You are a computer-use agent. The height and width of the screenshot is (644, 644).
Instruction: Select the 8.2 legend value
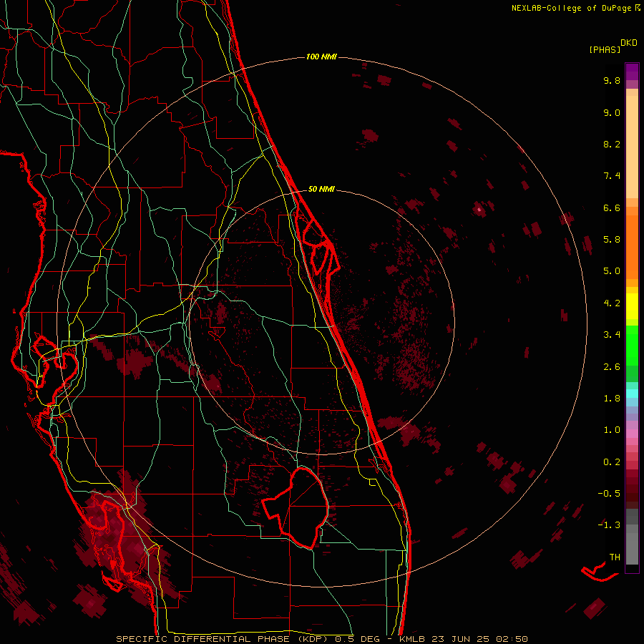(x=612, y=144)
